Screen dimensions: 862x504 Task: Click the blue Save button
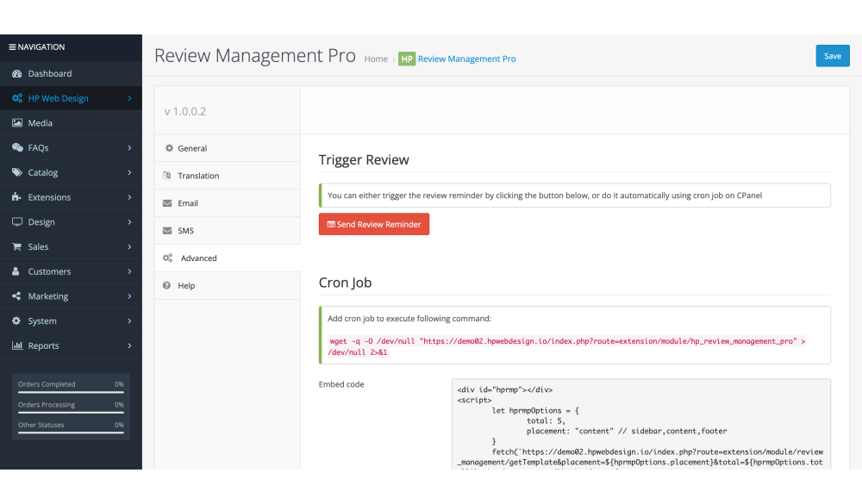tap(832, 56)
